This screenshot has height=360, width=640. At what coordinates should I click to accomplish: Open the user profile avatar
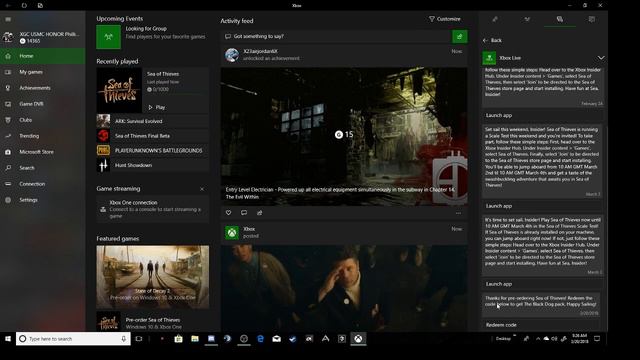coord(8,37)
